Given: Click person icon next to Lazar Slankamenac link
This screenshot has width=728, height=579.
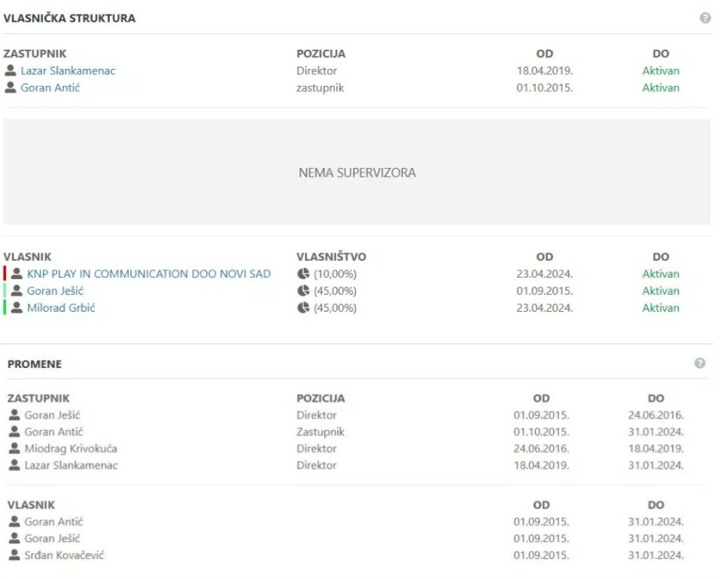Looking at the screenshot, I should click(x=11, y=71).
